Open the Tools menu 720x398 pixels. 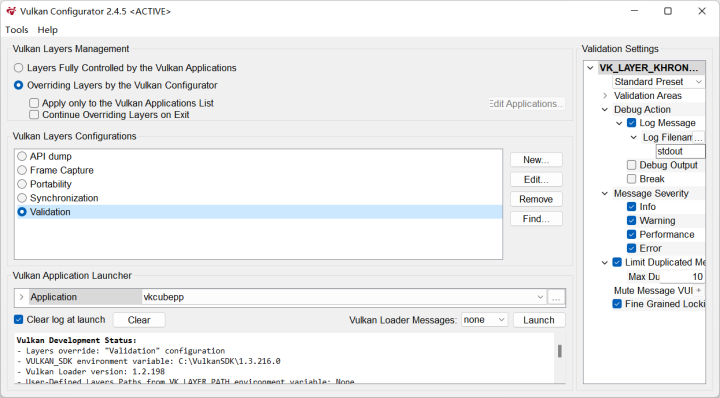[17, 30]
